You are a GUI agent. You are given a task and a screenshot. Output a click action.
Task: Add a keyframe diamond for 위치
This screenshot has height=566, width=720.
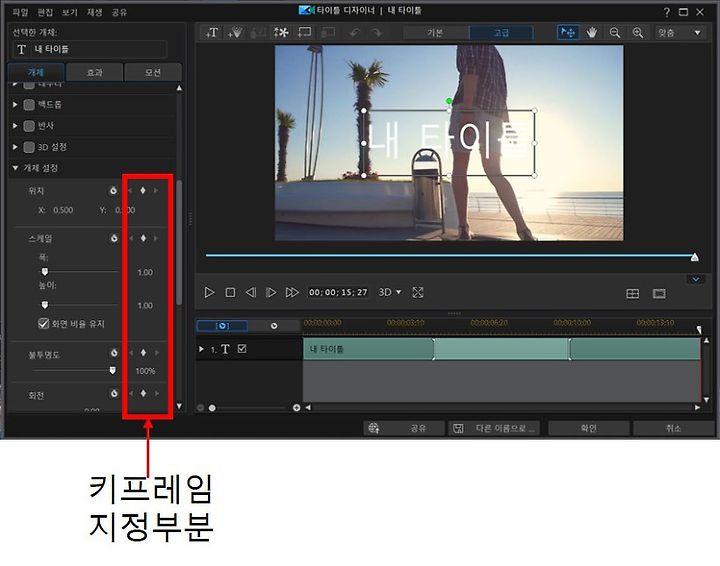pos(143,190)
